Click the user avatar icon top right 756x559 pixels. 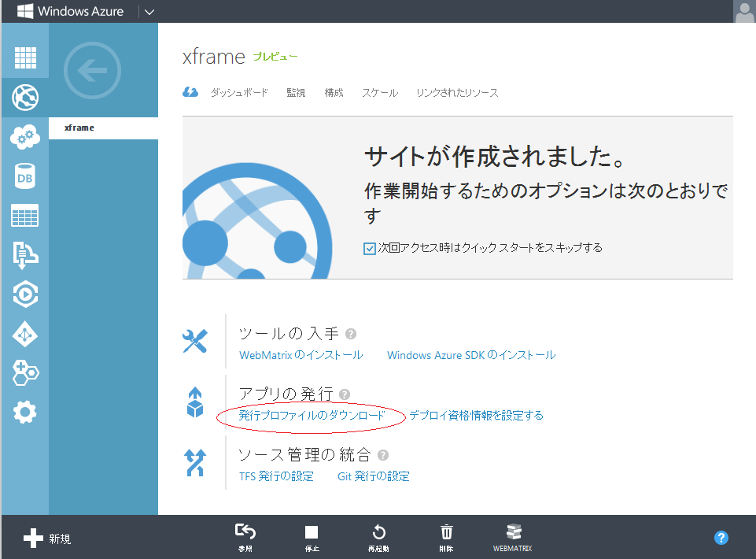point(743,11)
